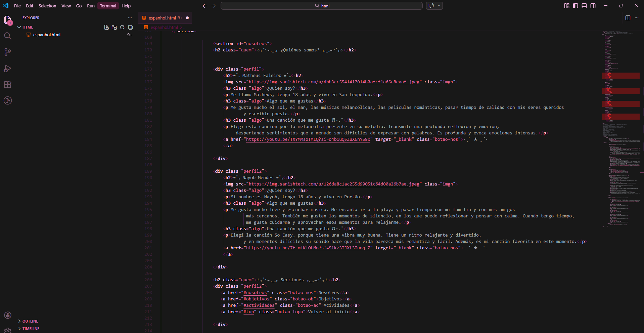Screen dimensions: 644x333
Task: Split the editor to the right
Action: coord(628,18)
